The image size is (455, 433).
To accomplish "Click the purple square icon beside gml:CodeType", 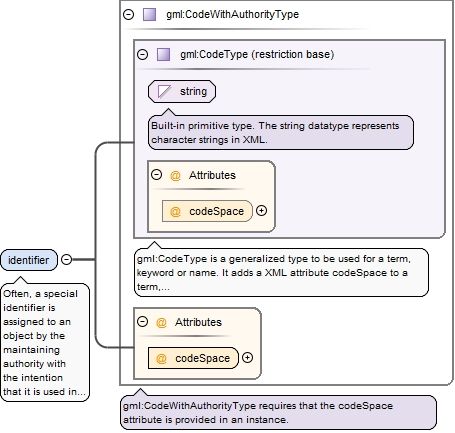I will tap(163, 54).
